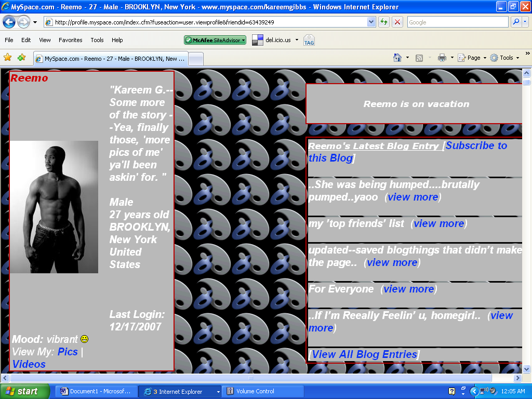
Task: Click the Home page icon
Action: pos(397,58)
